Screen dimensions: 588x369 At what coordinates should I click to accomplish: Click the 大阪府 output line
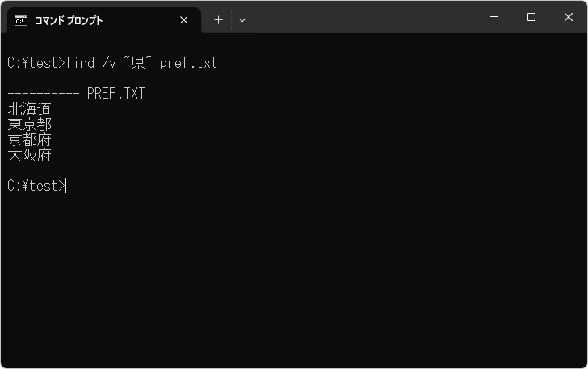[x=29, y=155]
